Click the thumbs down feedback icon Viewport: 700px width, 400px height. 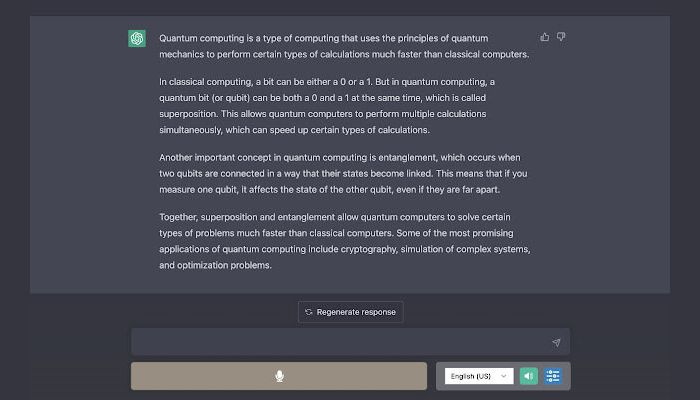561,37
